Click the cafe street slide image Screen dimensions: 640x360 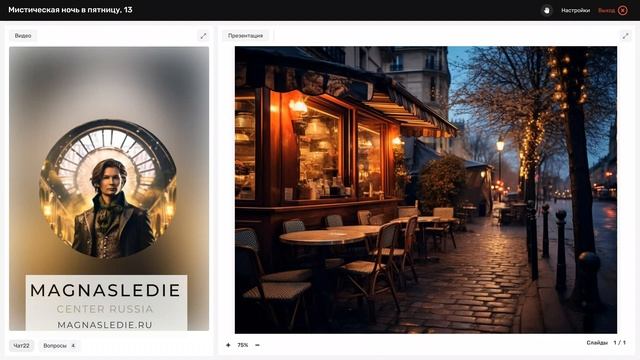pyautogui.click(x=426, y=190)
